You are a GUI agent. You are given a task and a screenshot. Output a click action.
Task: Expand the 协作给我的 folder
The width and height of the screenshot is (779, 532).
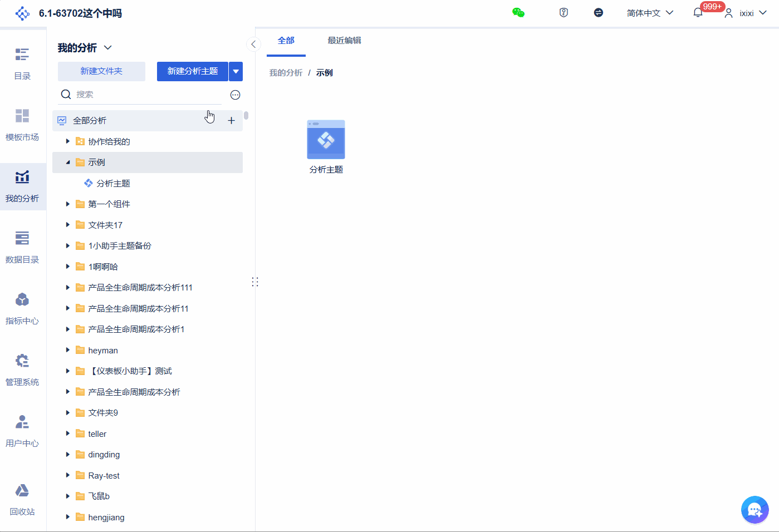(68, 141)
